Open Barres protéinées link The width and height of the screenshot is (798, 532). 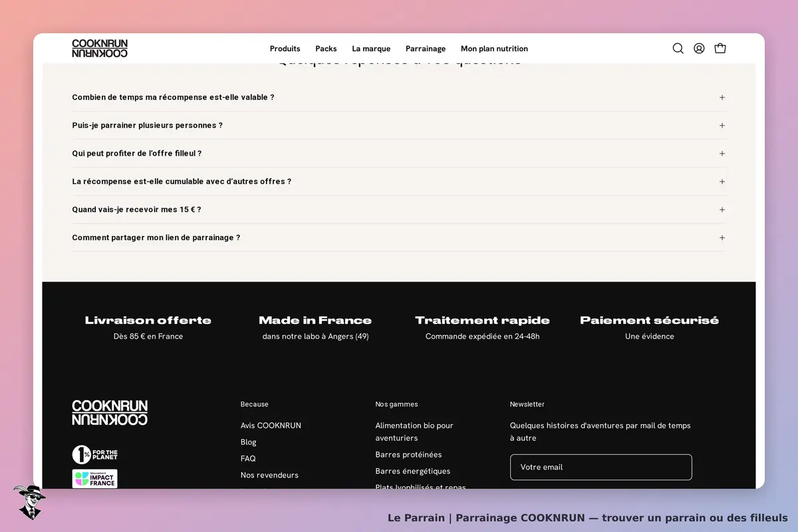408,455
